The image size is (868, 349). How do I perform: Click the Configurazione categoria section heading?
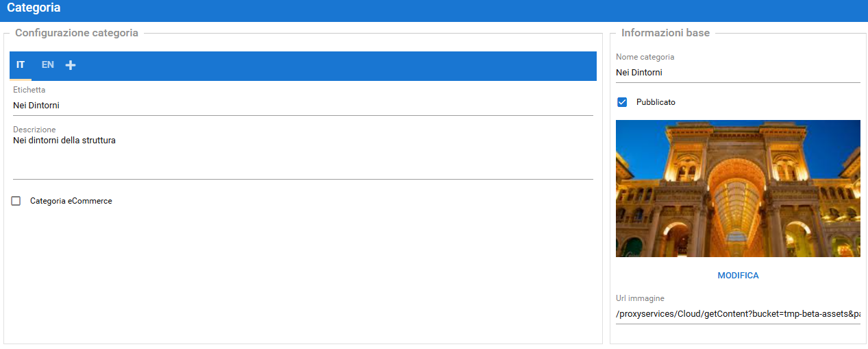[77, 33]
